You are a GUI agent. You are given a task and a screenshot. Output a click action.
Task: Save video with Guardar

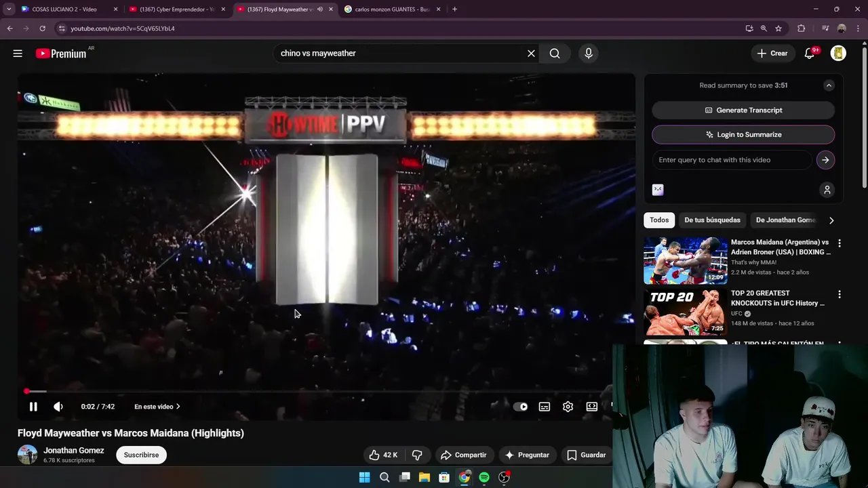click(x=586, y=455)
